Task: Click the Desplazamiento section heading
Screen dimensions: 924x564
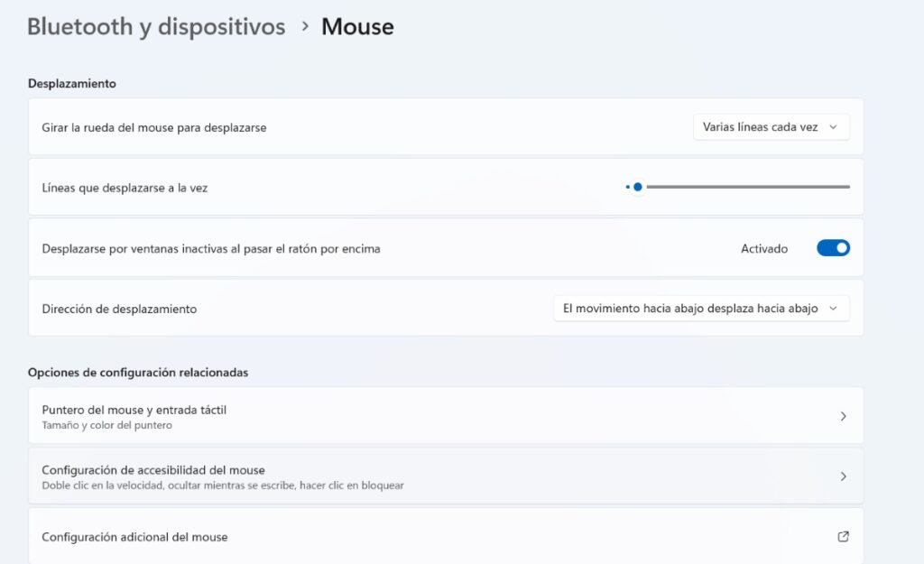Action: [x=69, y=83]
